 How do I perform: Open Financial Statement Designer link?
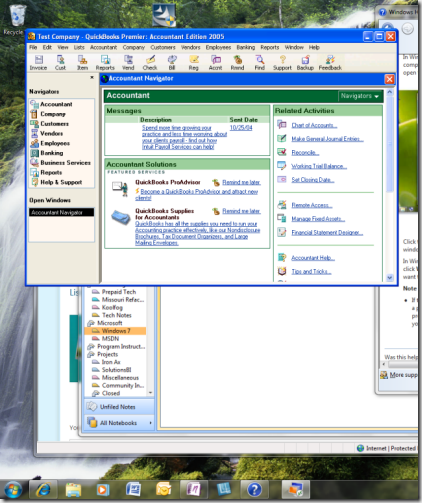click(327, 233)
